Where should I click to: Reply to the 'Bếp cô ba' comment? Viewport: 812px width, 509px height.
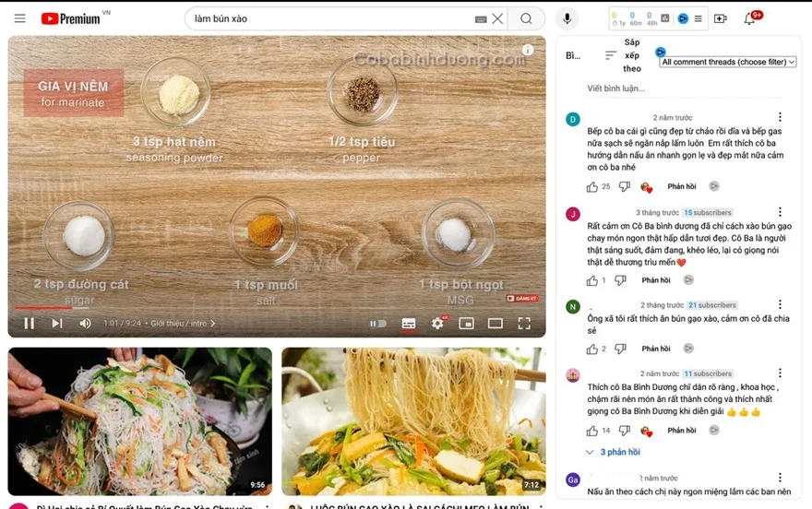click(x=682, y=186)
